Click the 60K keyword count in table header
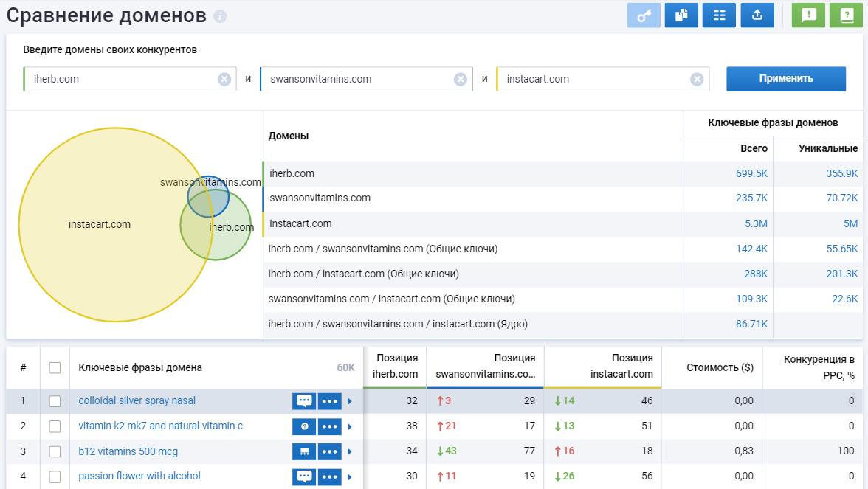The width and height of the screenshot is (868, 489). pos(346,368)
